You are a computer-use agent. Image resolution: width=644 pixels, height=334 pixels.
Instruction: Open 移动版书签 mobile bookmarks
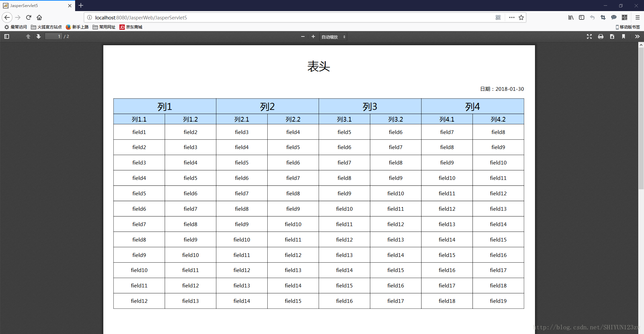[x=628, y=27]
